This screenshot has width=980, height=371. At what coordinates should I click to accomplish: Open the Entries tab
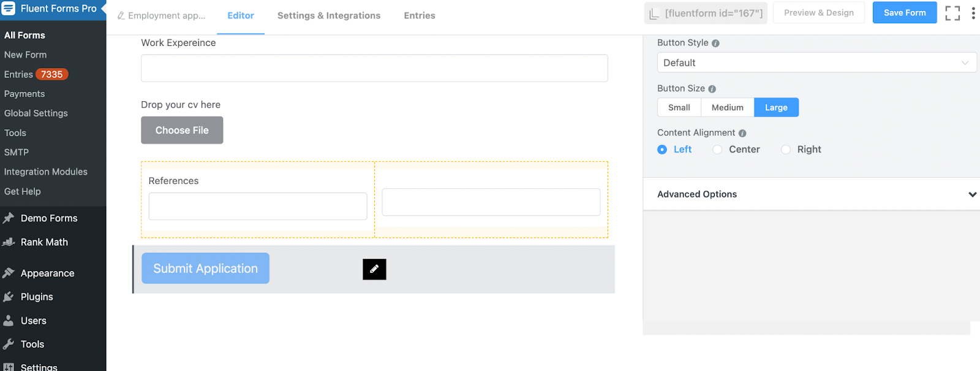coord(420,16)
